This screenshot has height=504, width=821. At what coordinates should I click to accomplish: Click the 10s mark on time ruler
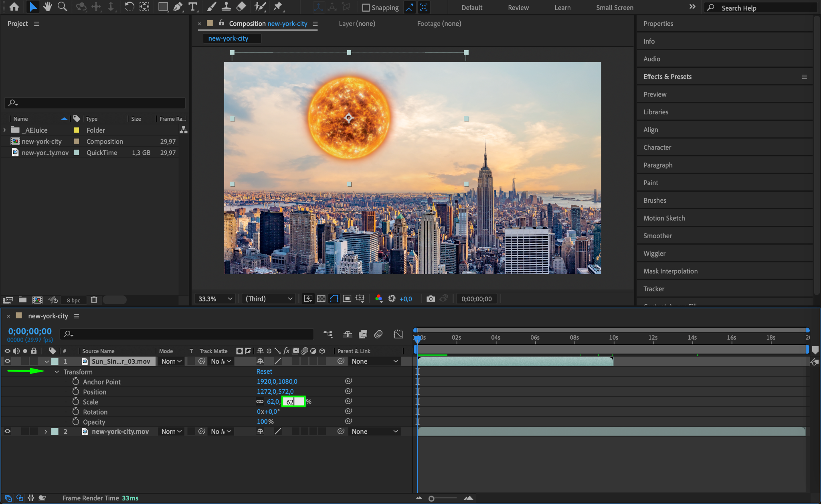pos(613,338)
